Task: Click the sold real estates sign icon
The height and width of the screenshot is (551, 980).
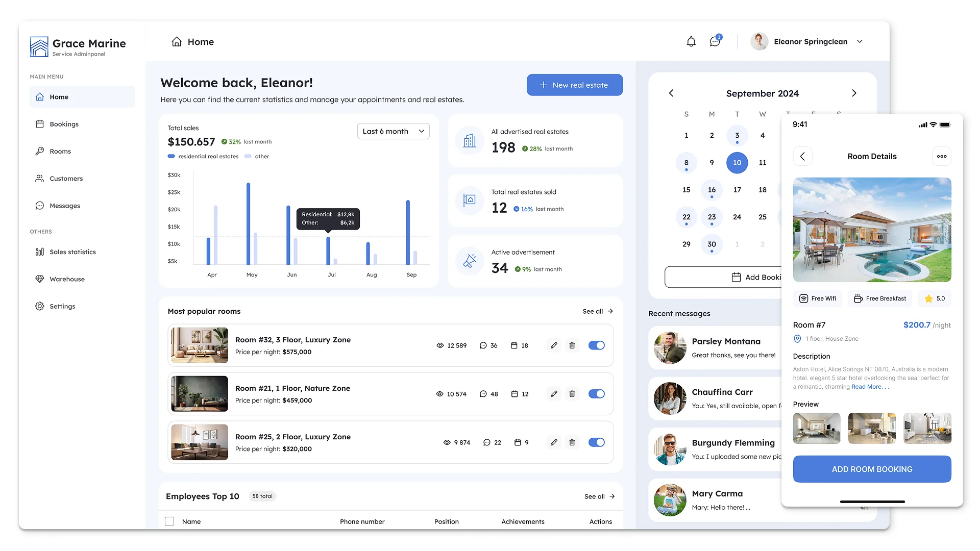Action: 470,201
